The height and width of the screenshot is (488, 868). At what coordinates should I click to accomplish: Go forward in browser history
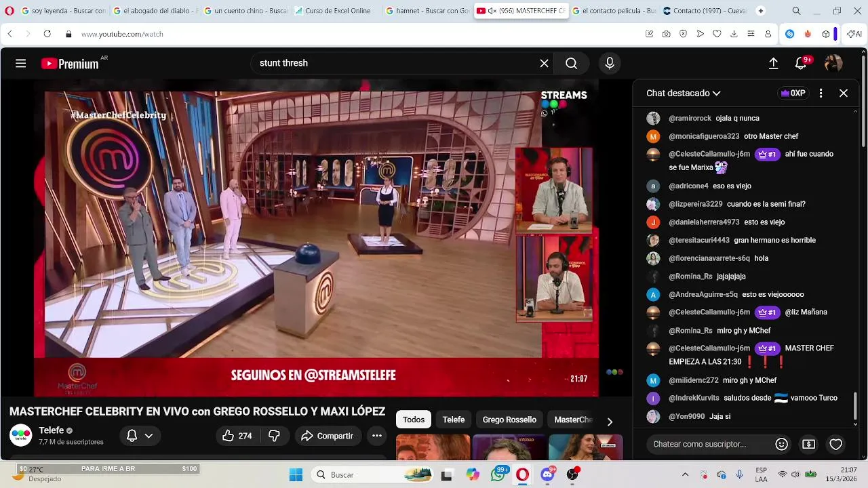coord(28,34)
